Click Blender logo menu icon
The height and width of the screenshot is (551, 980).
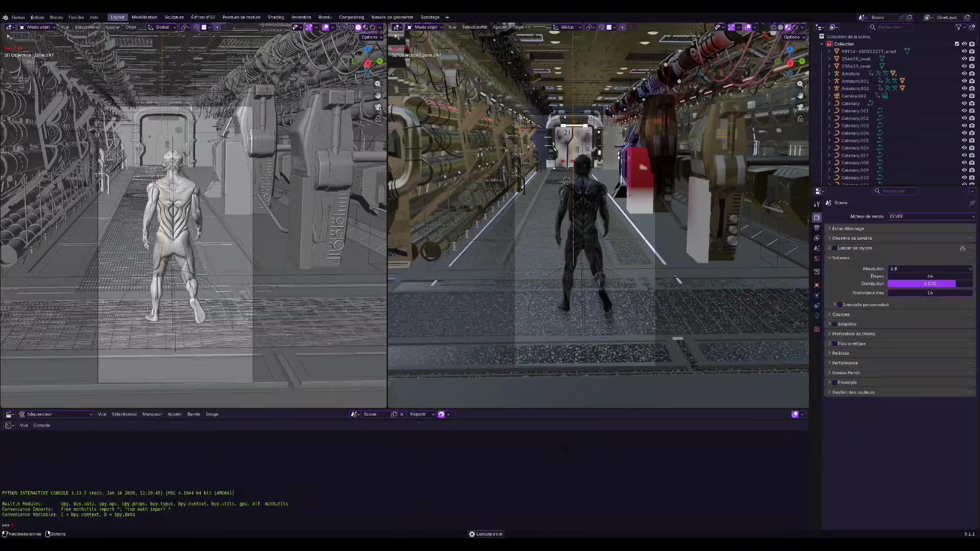point(5,17)
